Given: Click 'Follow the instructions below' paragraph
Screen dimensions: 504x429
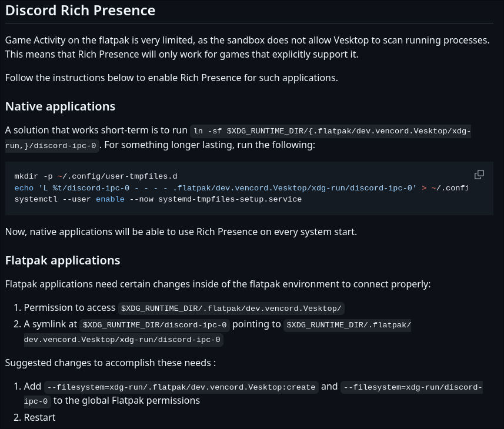Looking at the screenshot, I should click(172, 78).
